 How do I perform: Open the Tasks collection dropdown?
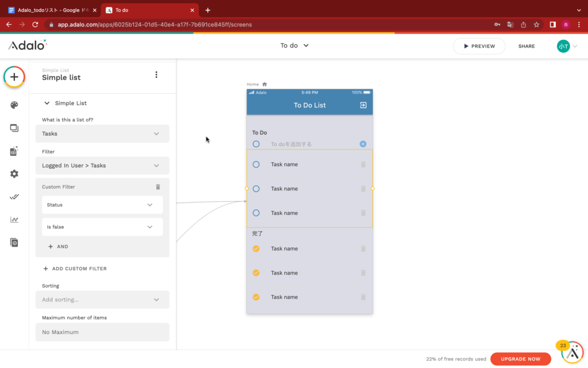click(106, 133)
